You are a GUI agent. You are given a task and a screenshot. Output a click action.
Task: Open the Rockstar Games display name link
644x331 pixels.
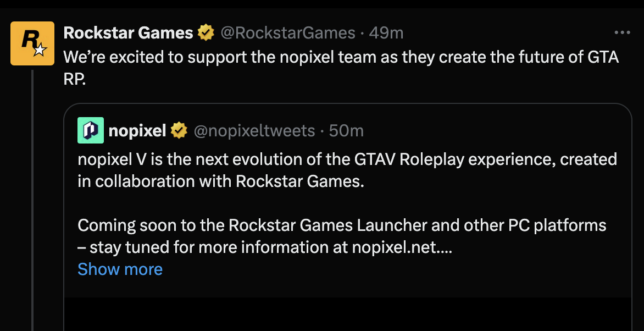(x=128, y=33)
